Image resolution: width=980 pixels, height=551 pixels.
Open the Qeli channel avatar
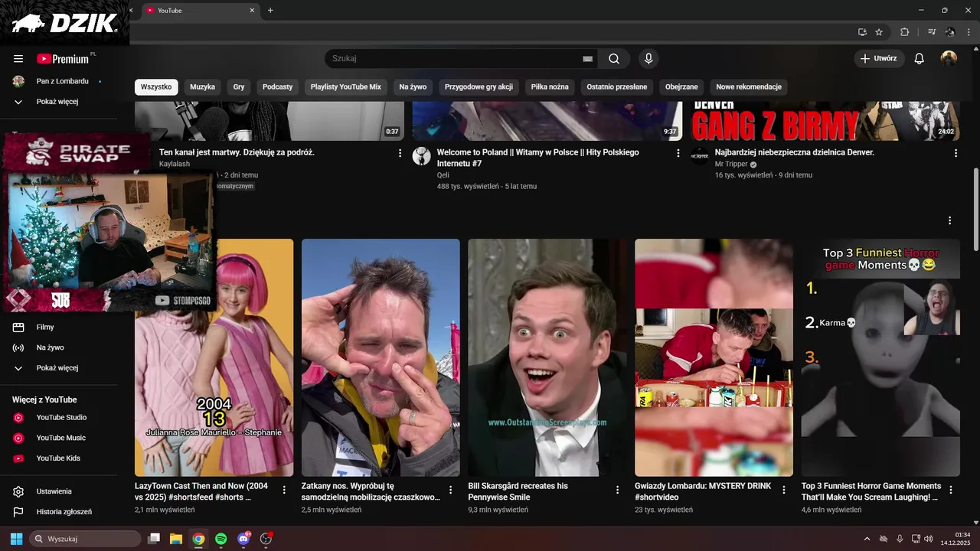coord(422,156)
